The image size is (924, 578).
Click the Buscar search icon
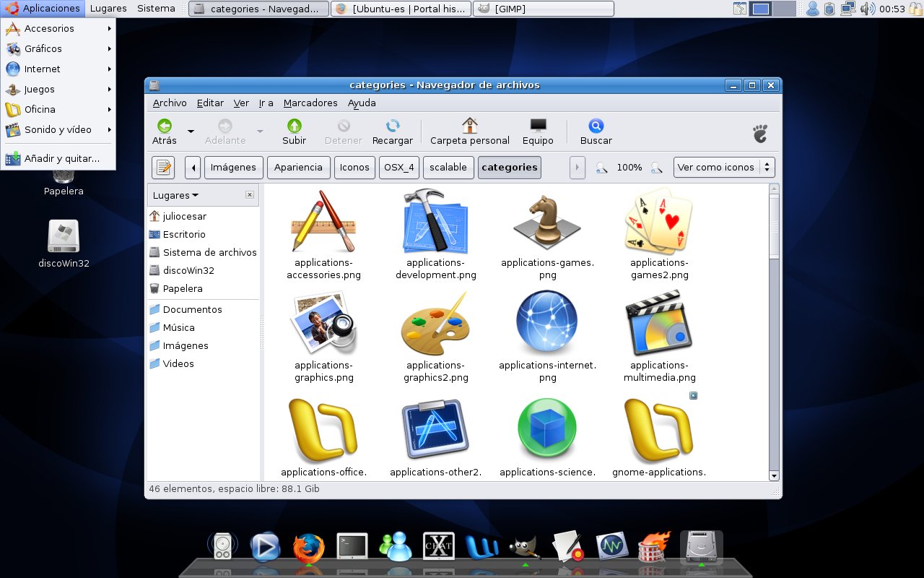(596, 126)
